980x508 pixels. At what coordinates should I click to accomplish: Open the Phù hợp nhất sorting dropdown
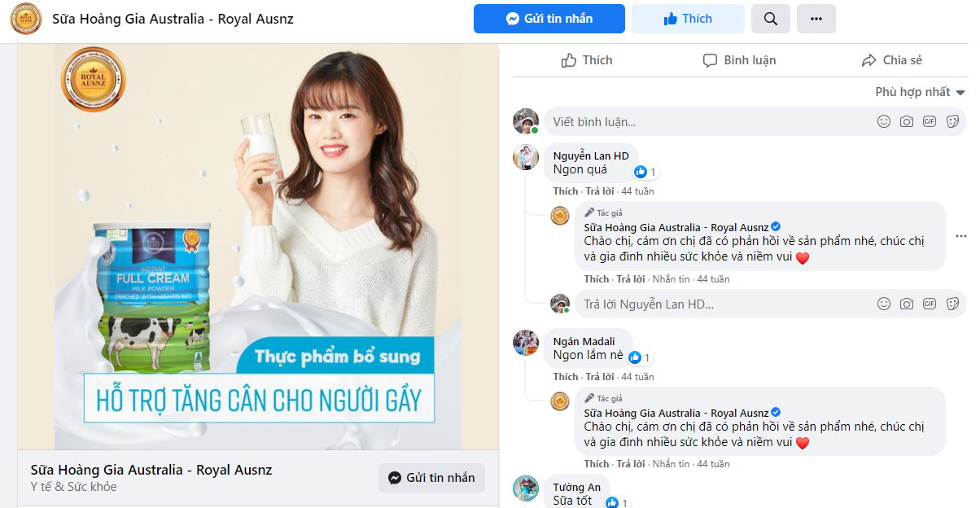pyautogui.click(x=920, y=92)
